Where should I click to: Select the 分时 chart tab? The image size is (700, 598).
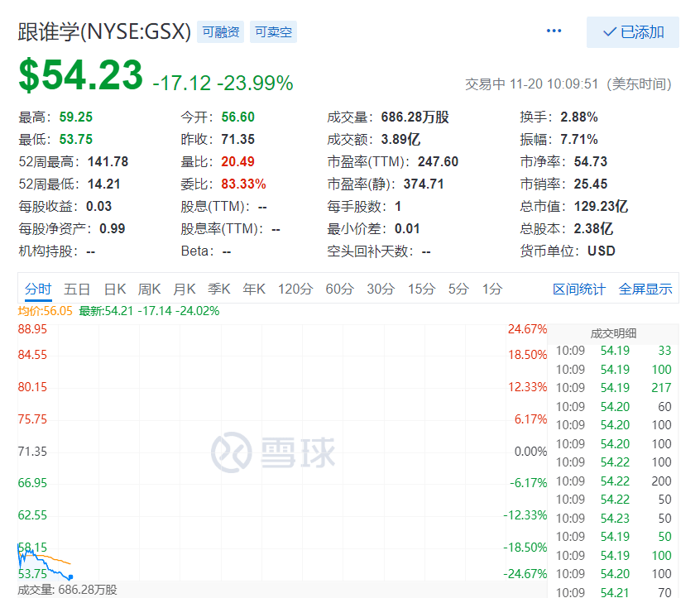point(38,289)
